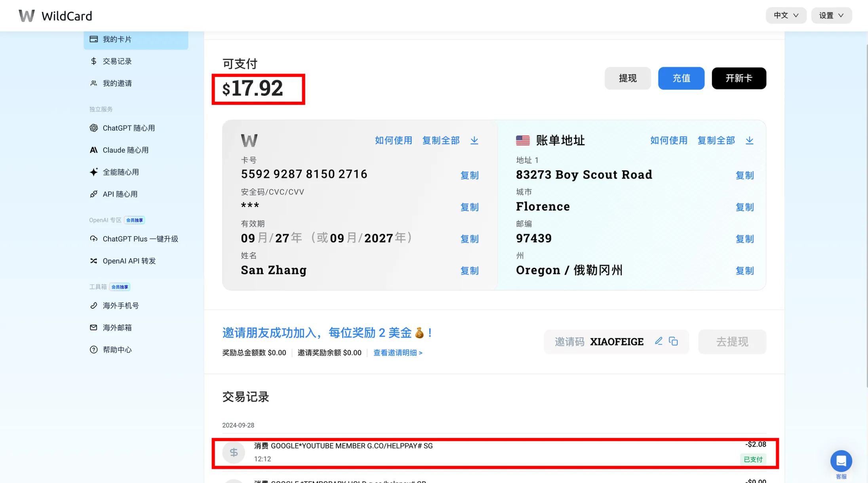
Task: Click the dollar icon on the YouTube member transaction
Action: 234,452
